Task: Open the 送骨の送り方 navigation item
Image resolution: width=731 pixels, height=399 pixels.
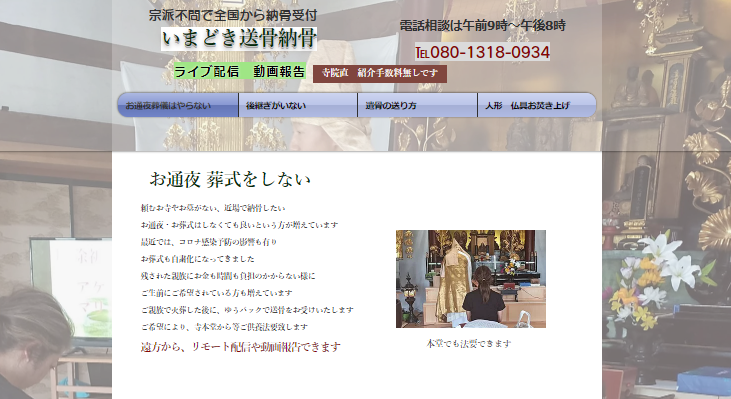Action: 417,105
